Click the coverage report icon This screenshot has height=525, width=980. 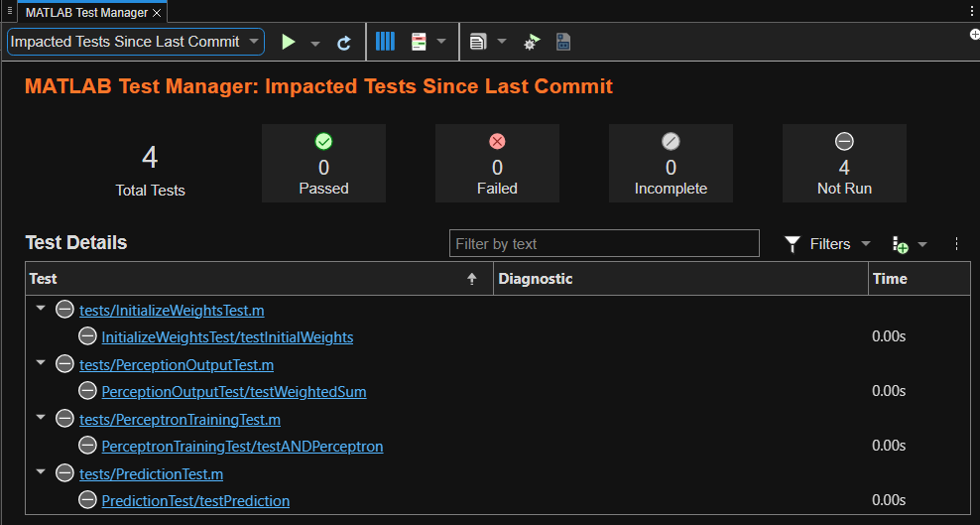click(419, 42)
